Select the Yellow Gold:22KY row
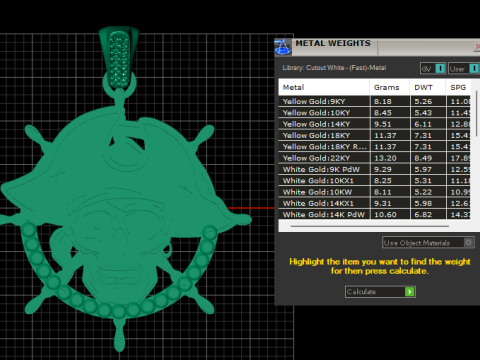Viewport: 480px width, 360px height. pos(374,158)
